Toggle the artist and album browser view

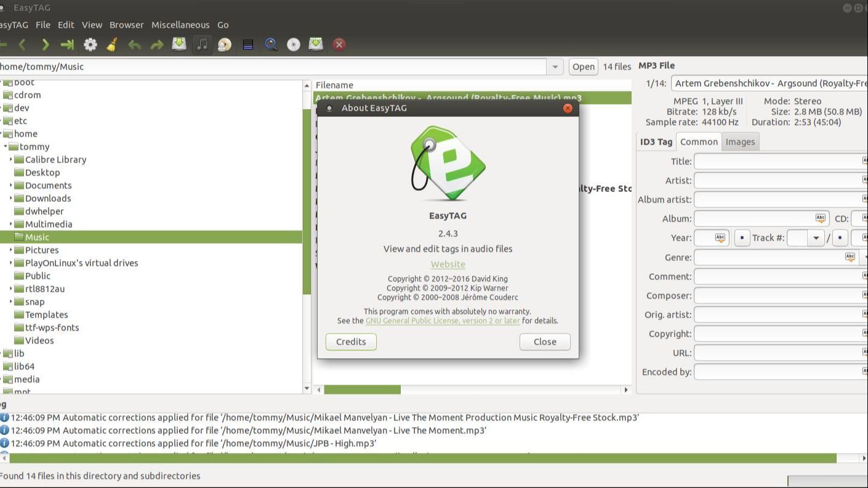pos(225,44)
